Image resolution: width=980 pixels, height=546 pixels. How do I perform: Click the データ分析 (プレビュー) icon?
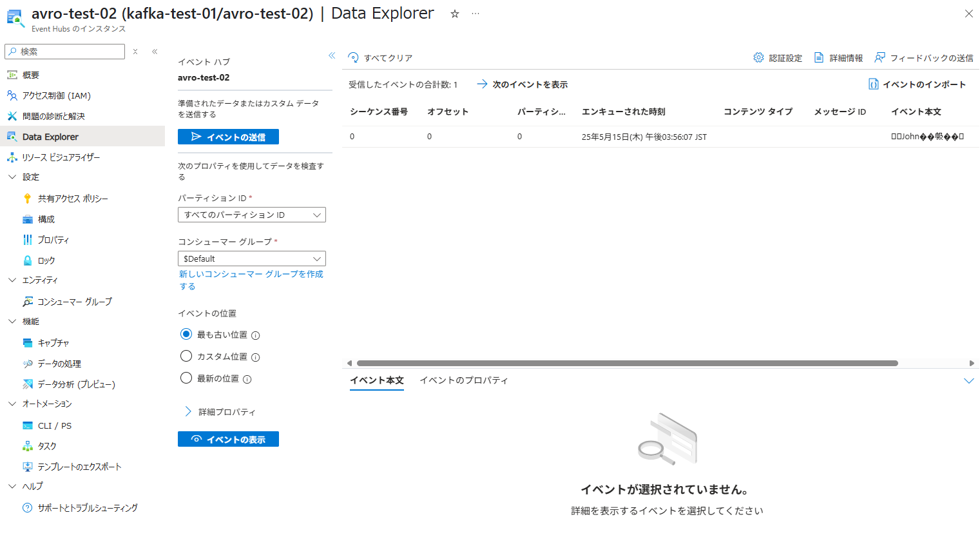27,384
